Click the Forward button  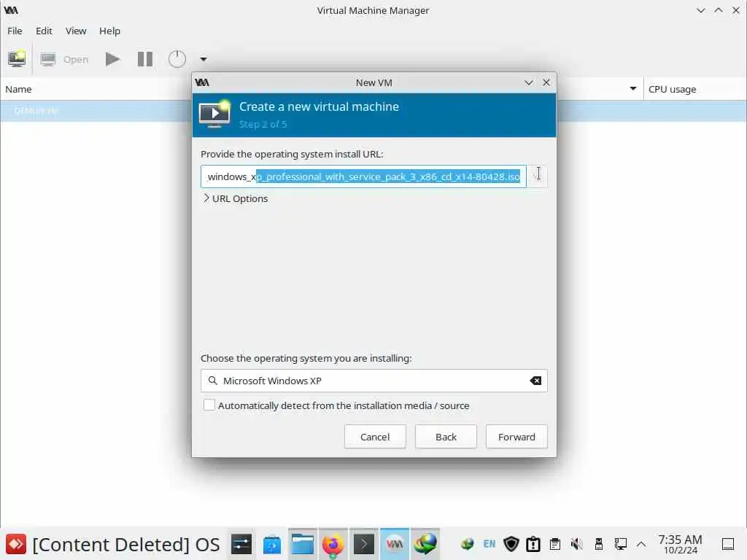pos(516,437)
